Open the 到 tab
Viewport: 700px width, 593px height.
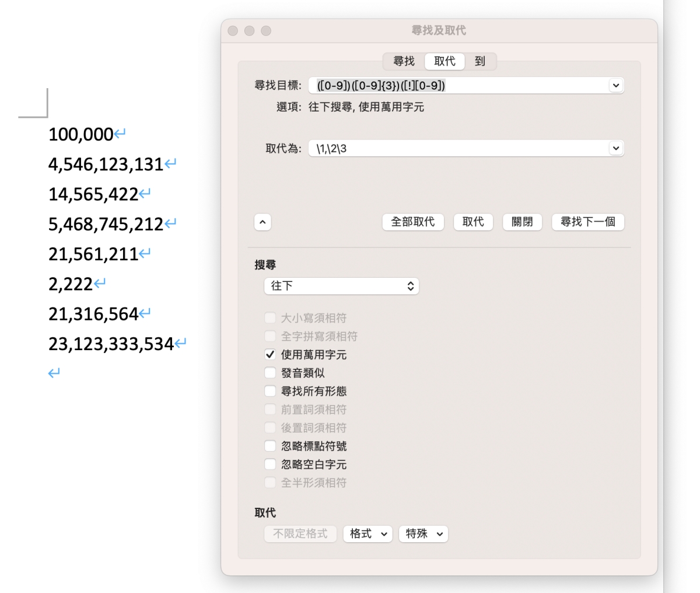click(480, 61)
